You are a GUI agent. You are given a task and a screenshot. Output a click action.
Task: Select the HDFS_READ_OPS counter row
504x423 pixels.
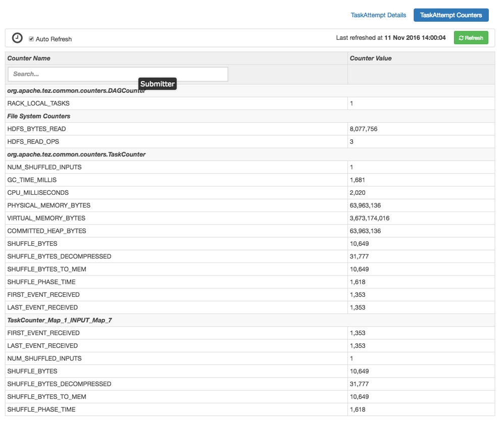pyautogui.click(x=33, y=142)
